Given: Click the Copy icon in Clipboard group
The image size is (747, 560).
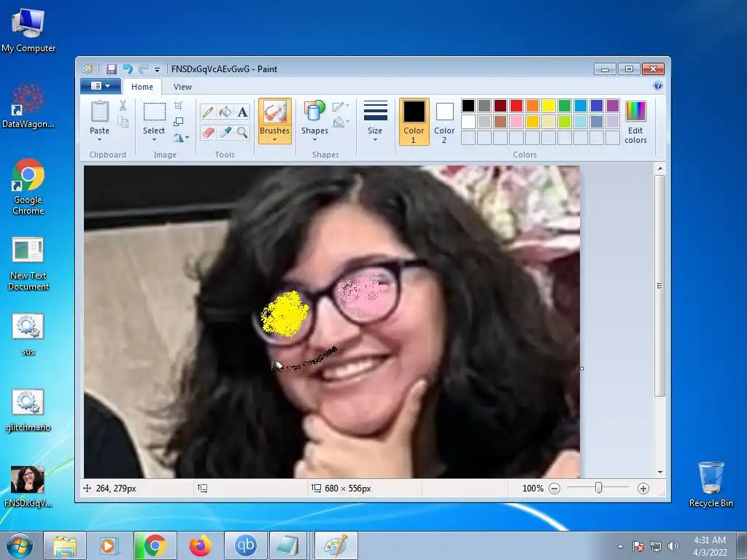Looking at the screenshot, I should 123,122.
